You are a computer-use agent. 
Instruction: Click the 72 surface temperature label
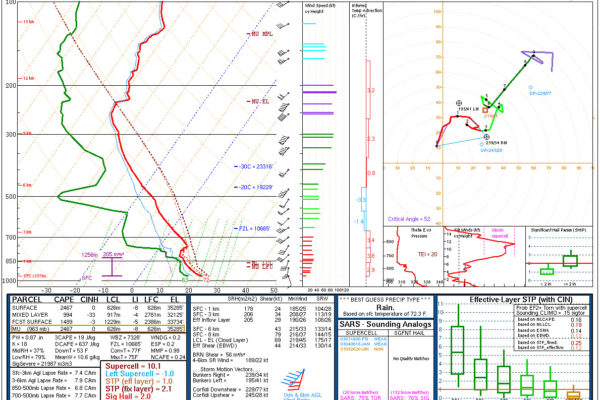tap(206, 280)
